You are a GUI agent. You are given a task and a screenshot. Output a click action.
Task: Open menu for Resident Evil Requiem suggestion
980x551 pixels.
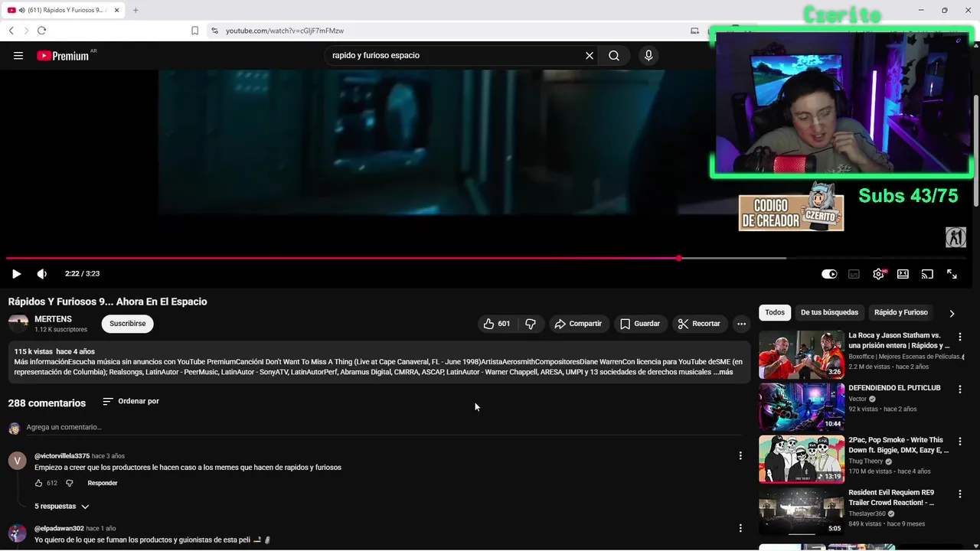[959, 494]
